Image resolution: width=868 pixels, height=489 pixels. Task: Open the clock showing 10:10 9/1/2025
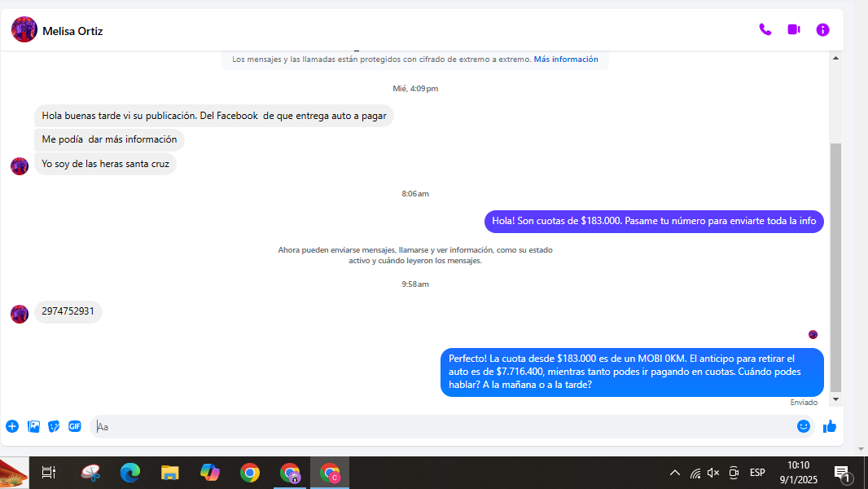798,473
